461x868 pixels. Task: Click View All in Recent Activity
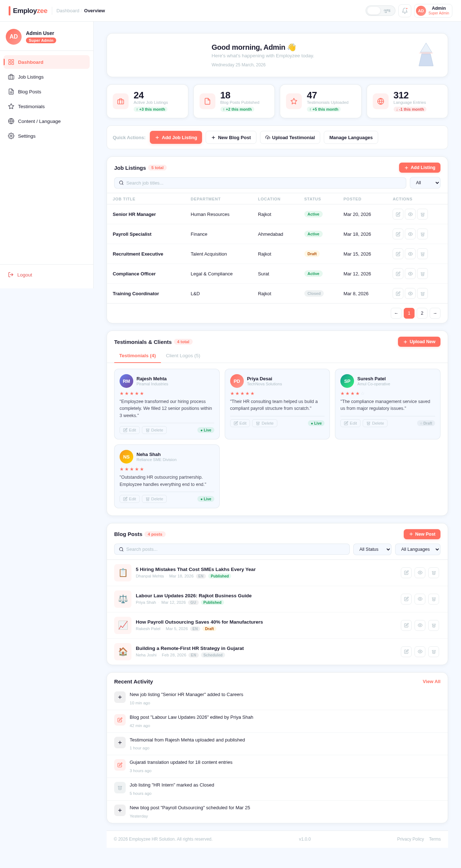(431, 682)
